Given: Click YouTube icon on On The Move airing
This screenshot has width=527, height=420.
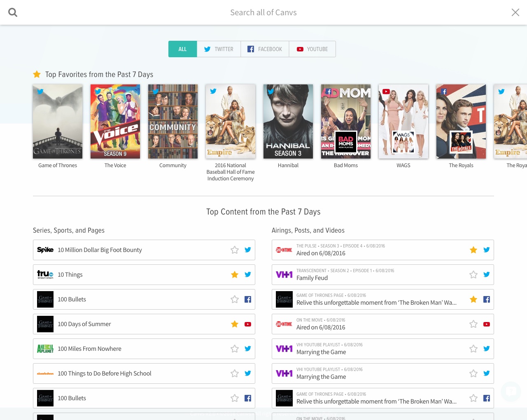Looking at the screenshot, I should 487,324.
